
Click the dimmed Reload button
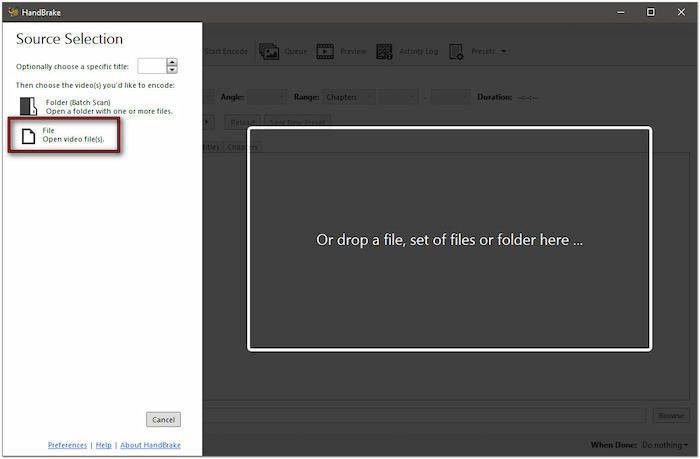tap(242, 122)
